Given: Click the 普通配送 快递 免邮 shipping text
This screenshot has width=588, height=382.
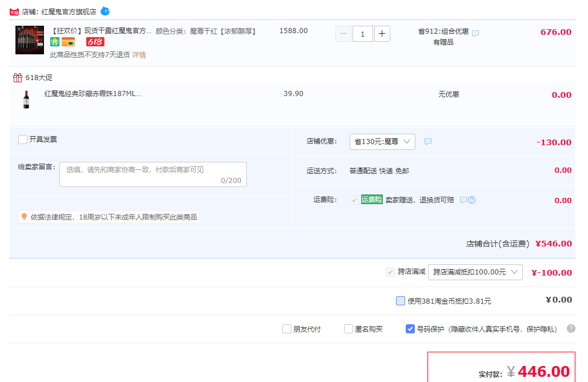Looking at the screenshot, I should pos(379,171).
